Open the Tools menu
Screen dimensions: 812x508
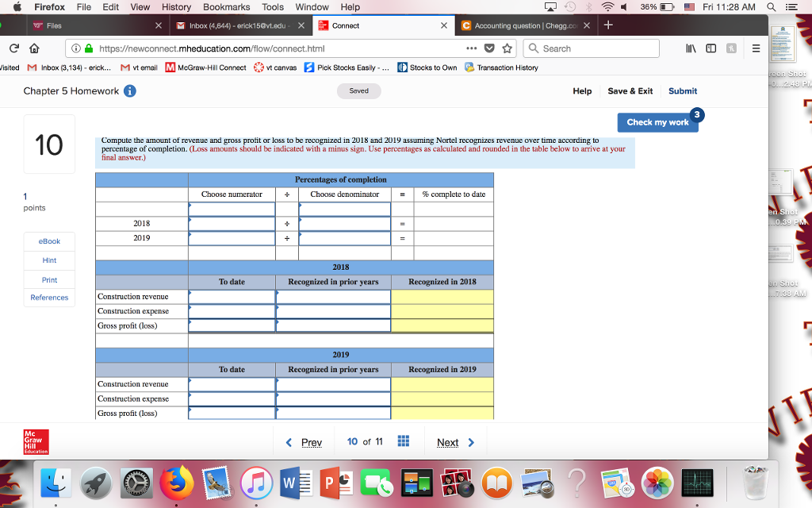coord(273,6)
